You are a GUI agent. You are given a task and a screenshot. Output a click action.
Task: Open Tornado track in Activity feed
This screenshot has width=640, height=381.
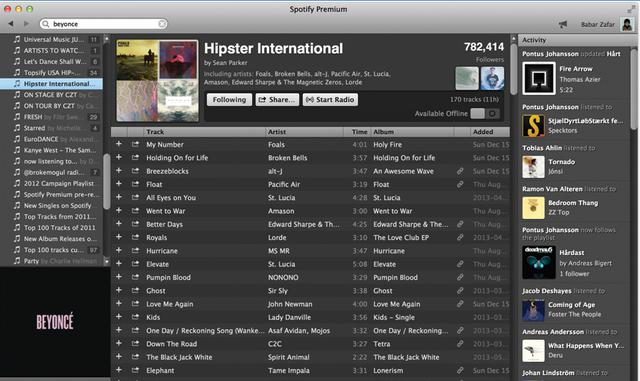point(562,162)
